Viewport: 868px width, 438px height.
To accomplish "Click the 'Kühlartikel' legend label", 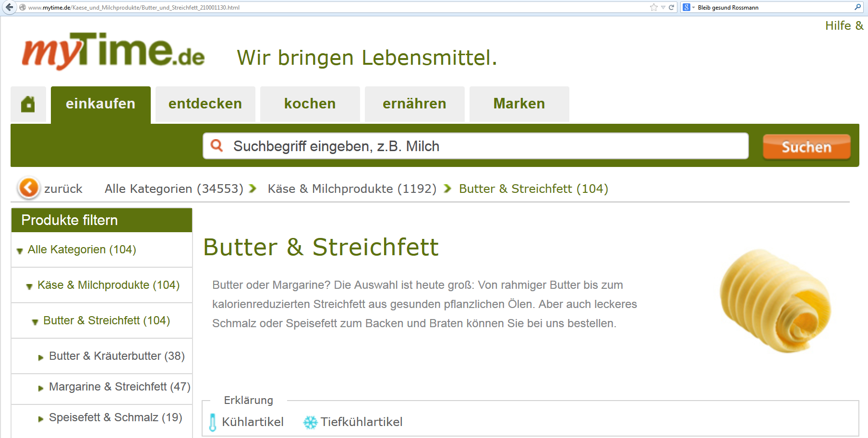I will tap(253, 422).
